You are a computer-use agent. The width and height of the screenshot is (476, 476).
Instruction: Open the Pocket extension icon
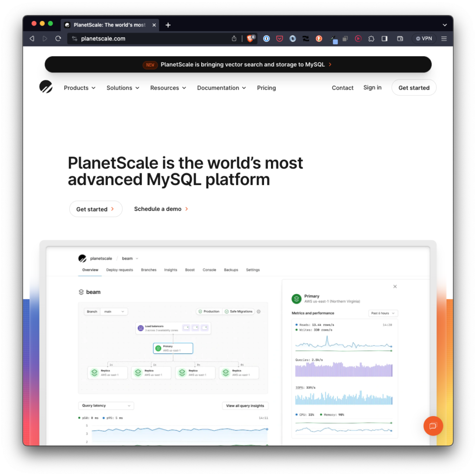(279, 39)
